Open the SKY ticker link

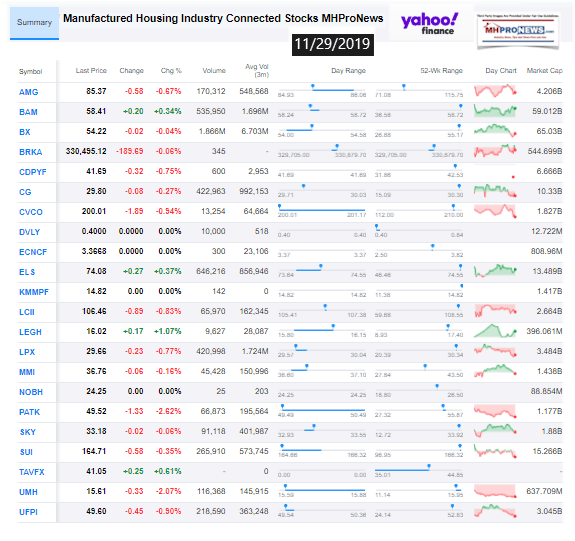pyautogui.click(x=28, y=432)
